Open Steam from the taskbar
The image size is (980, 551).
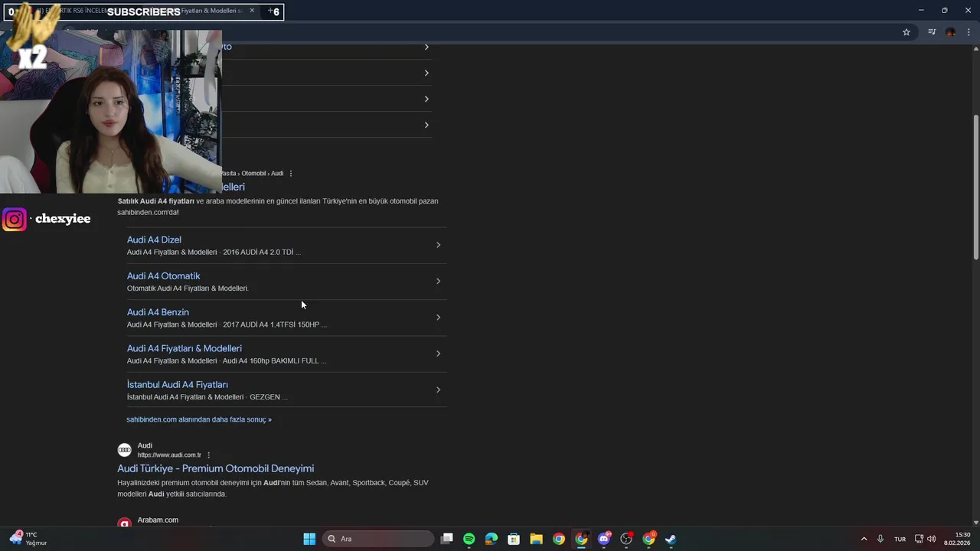[671, 539]
